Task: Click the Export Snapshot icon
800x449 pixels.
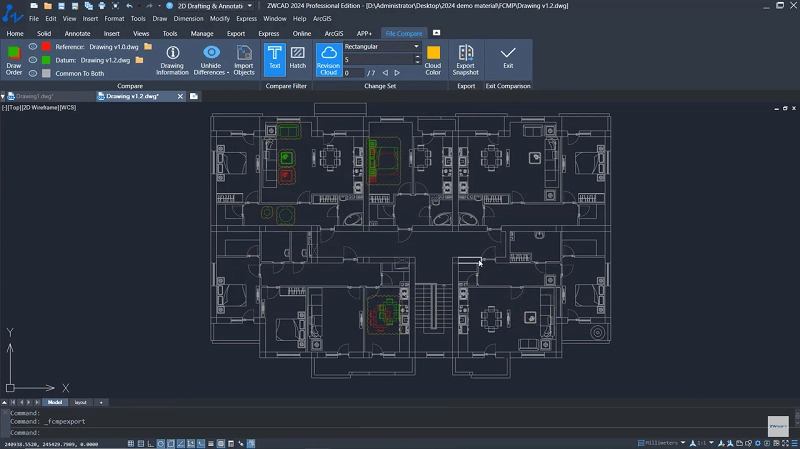Action: [x=466, y=59]
